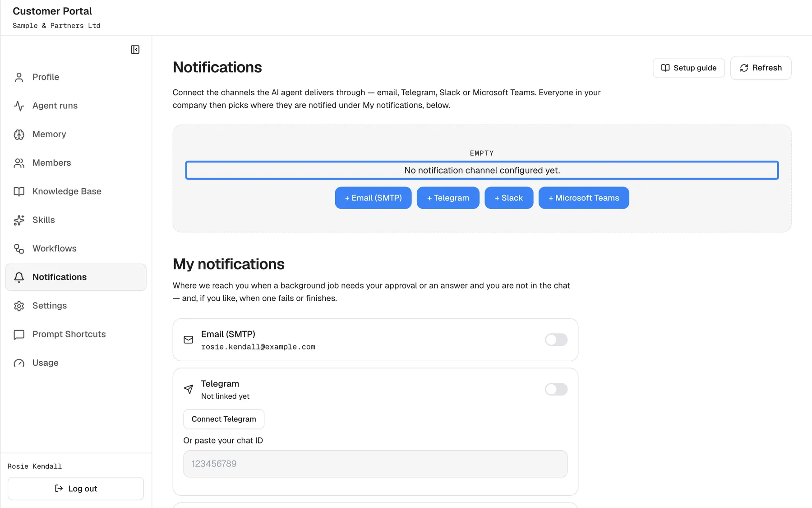812x508 pixels.
Task: Log out of the portal
Action: point(76,489)
